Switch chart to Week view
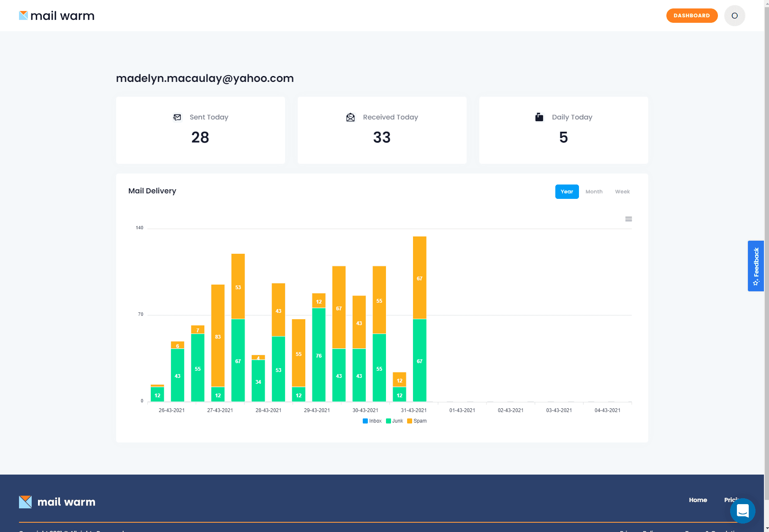This screenshot has height=532, width=769. [x=622, y=192]
